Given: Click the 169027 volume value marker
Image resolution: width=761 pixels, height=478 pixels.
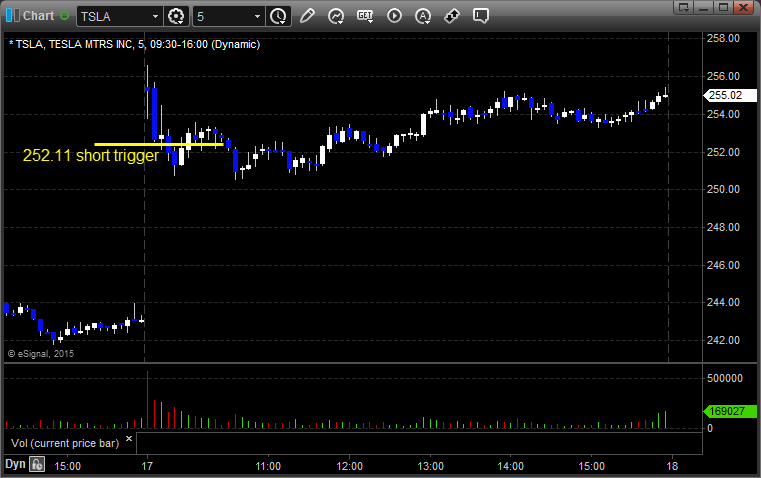Looking at the screenshot, I should point(729,411).
